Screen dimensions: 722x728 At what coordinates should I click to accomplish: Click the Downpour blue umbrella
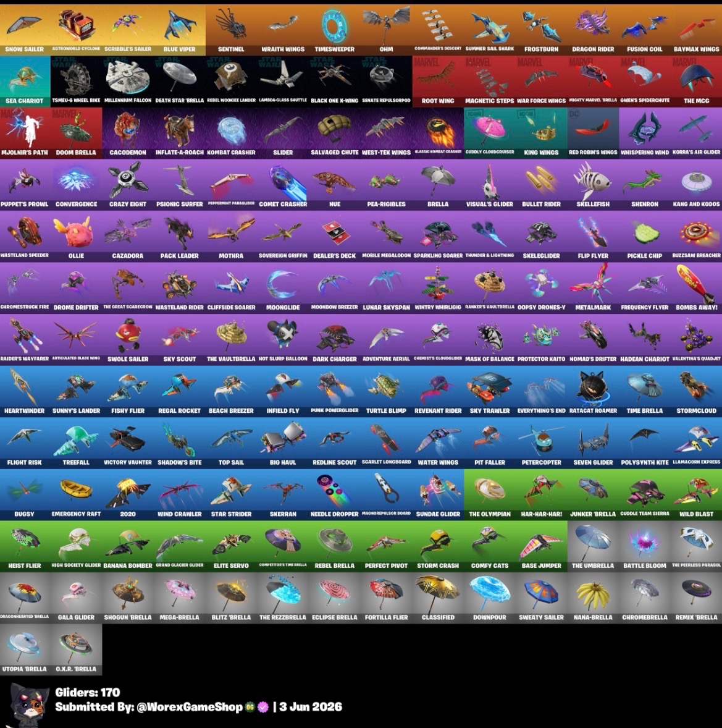[490, 597]
